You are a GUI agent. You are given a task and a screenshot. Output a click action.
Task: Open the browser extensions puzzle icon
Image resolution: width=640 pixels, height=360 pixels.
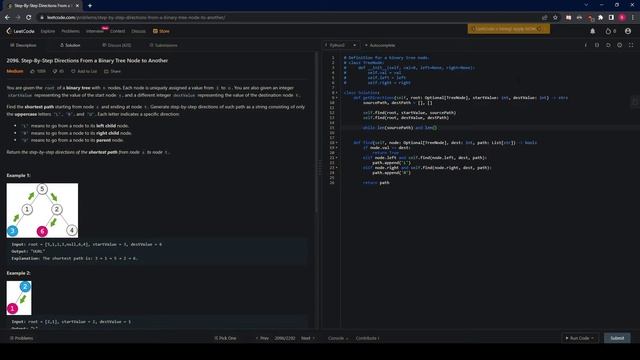pyautogui.click(x=600, y=18)
